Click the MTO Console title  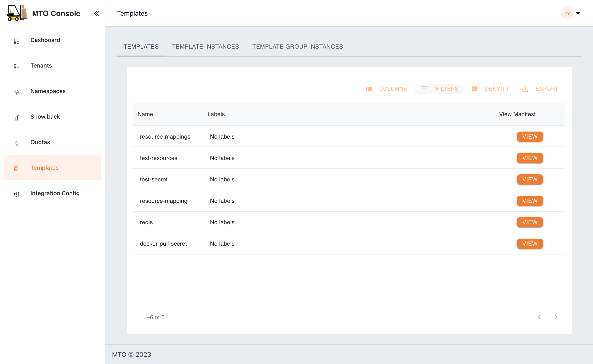56,13
